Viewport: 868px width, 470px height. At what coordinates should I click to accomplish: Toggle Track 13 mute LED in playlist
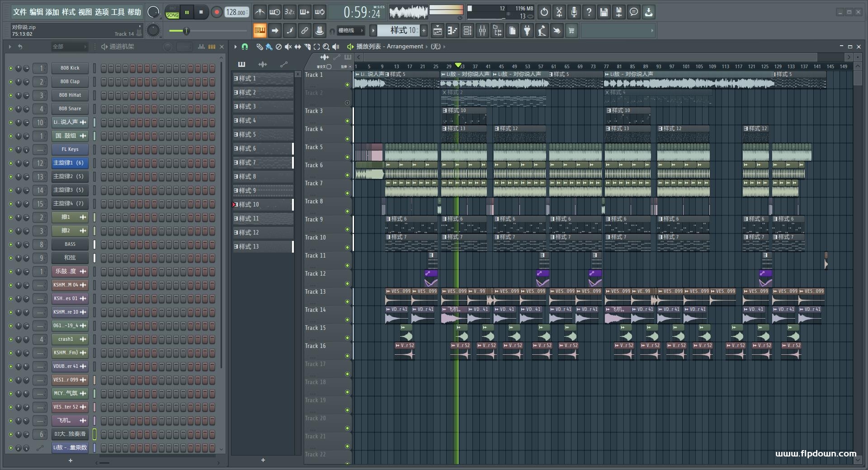(x=347, y=301)
